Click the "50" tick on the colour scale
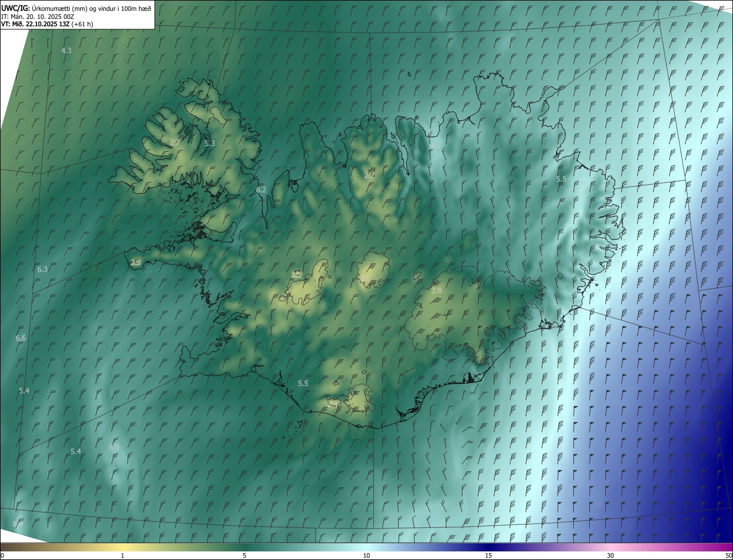This screenshot has height=560, width=733. 728,555
